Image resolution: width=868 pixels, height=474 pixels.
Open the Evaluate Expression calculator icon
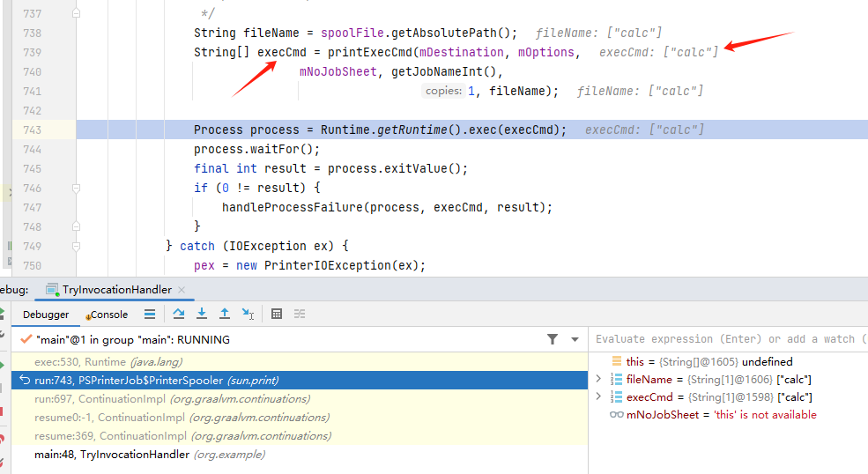[x=277, y=314]
